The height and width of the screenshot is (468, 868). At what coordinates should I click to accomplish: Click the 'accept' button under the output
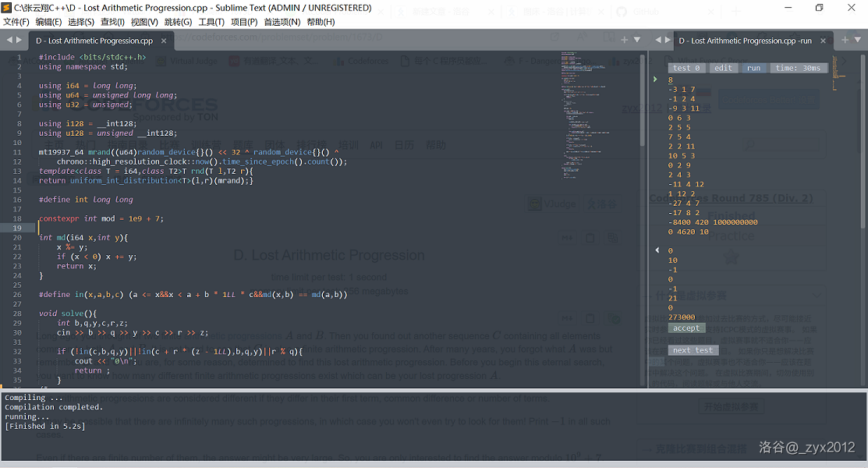(686, 328)
